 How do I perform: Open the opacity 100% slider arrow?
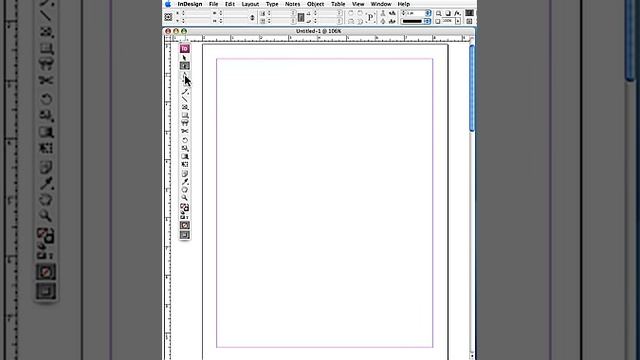click(x=458, y=21)
